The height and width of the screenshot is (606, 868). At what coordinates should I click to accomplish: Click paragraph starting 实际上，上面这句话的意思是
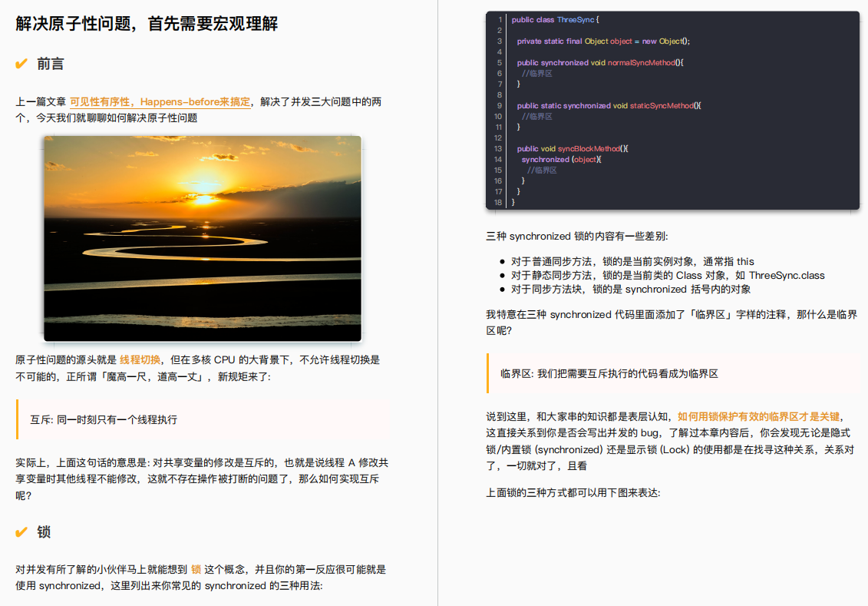click(x=202, y=479)
